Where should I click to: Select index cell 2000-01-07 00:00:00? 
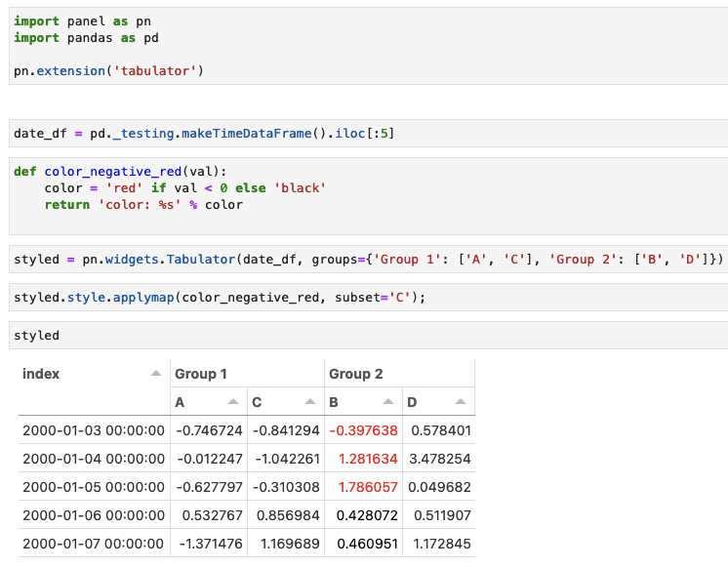pos(94,544)
